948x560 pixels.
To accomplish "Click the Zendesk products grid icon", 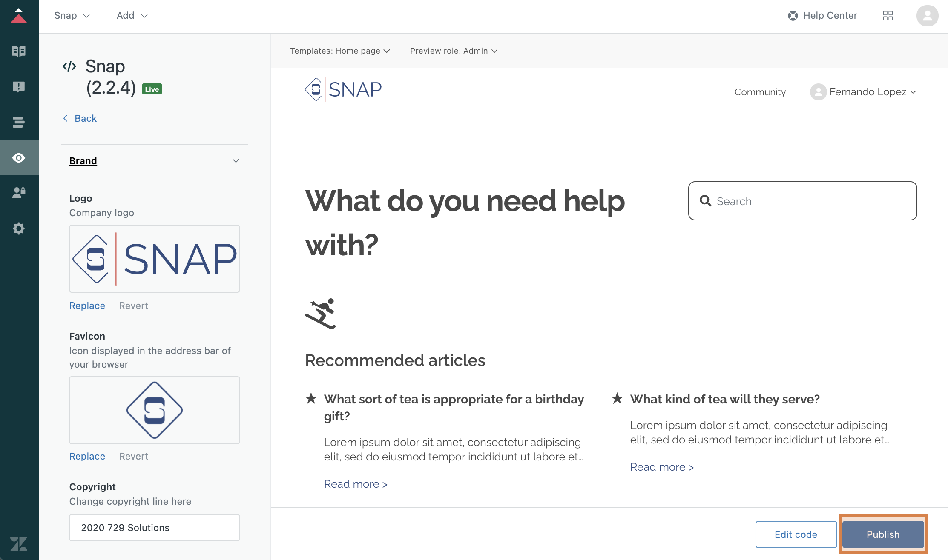I will pos(888,16).
